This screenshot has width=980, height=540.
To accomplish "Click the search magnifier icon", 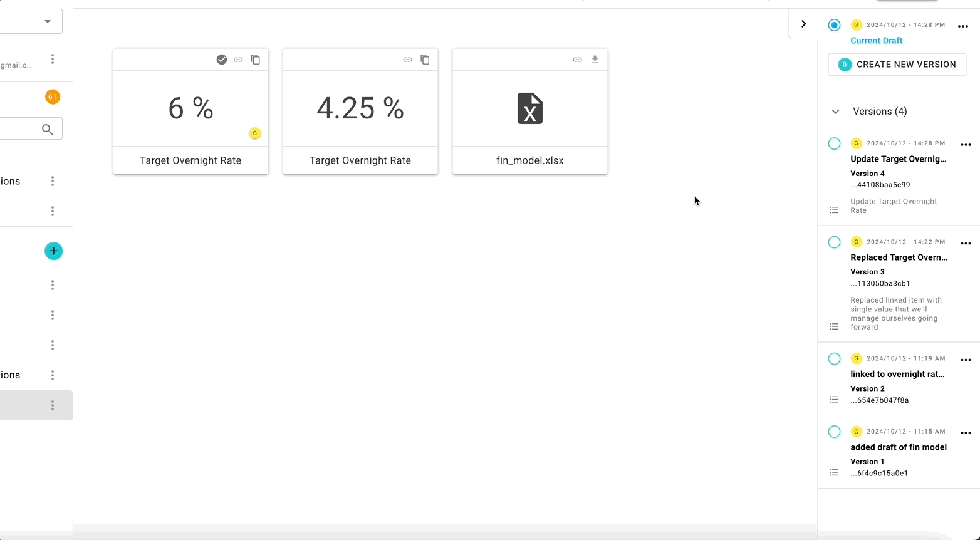I will point(47,129).
